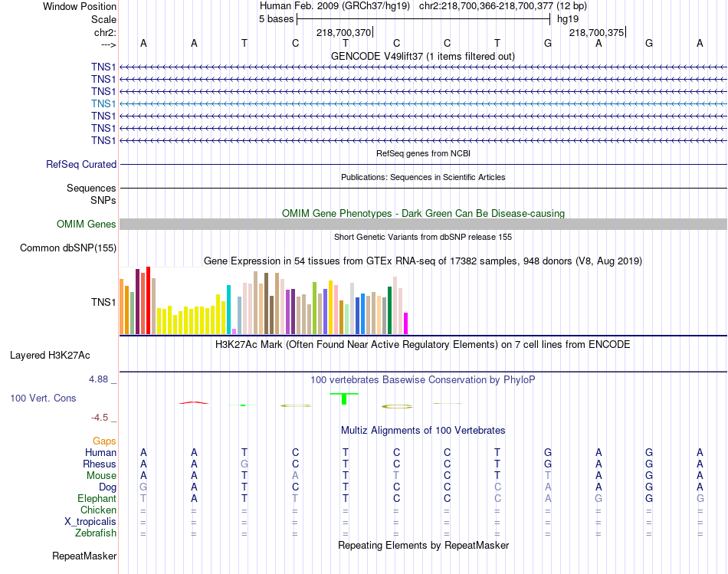This screenshot has height=574, width=728.
Task: Click the magenta GTEx expression bar
Action: click(x=406, y=323)
